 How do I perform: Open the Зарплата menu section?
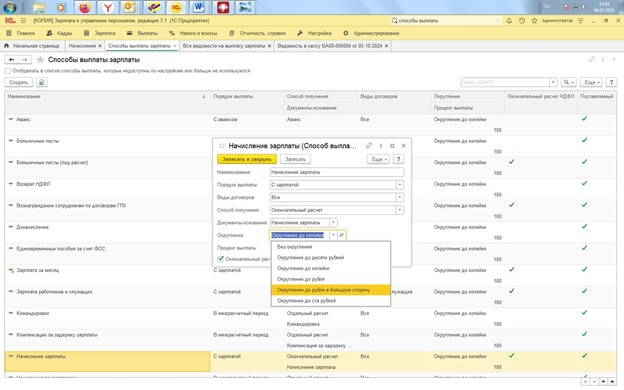tap(99, 33)
